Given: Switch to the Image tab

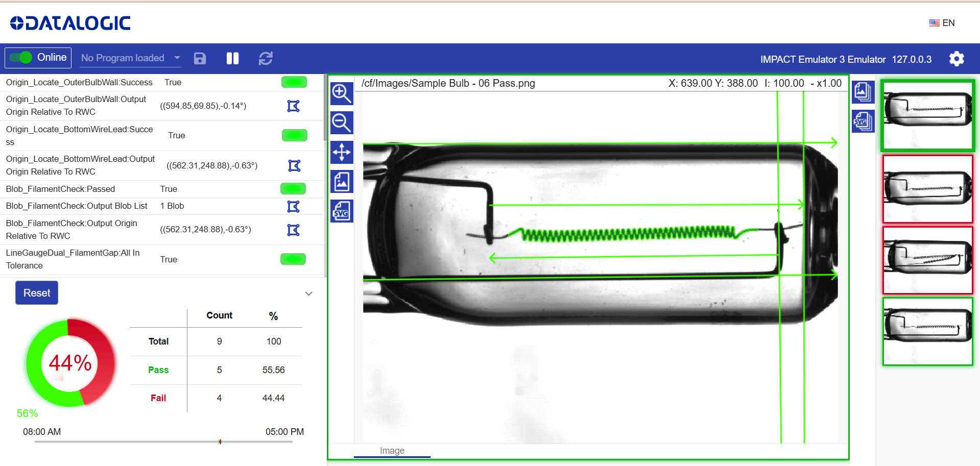Looking at the screenshot, I should click(392, 451).
